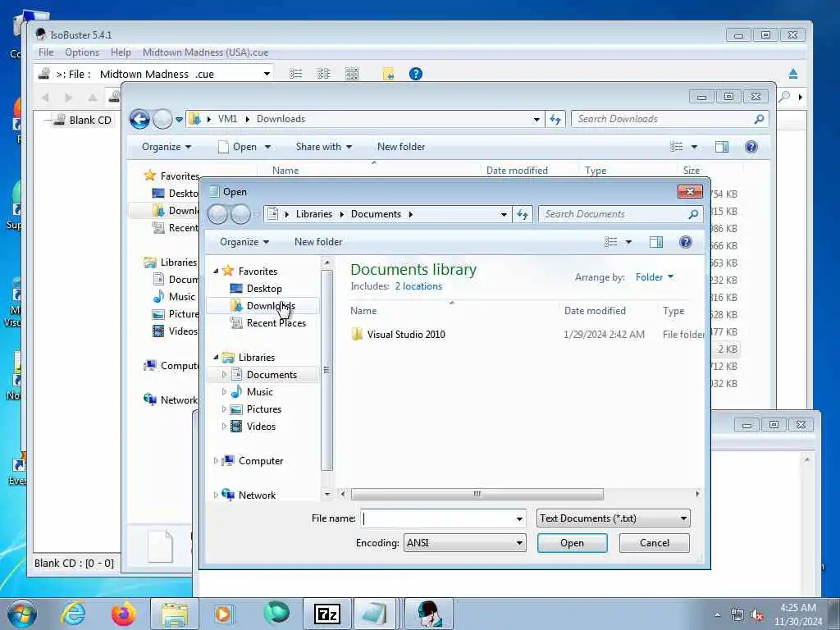
Task: Click the Search Documents field
Action: (614, 214)
